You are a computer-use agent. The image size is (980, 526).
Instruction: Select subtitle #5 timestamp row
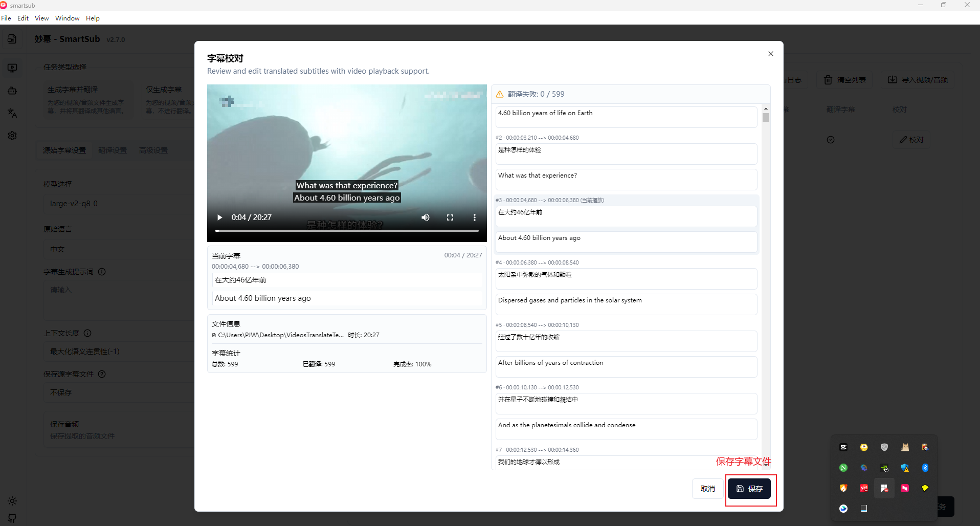[x=537, y=325]
